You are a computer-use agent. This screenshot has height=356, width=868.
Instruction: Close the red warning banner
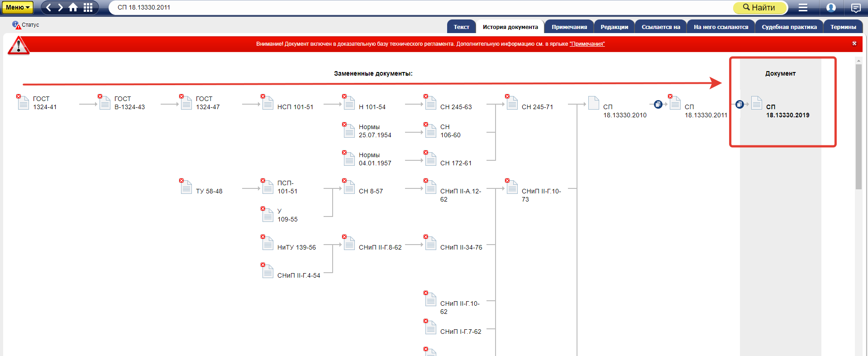pos(854,43)
